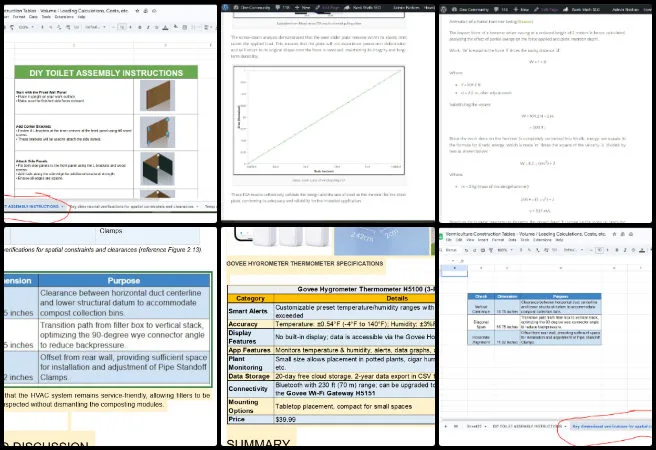Click Edit Page in the chart page admin bar
Viewport: 656px width, 450px height.
point(327,8)
